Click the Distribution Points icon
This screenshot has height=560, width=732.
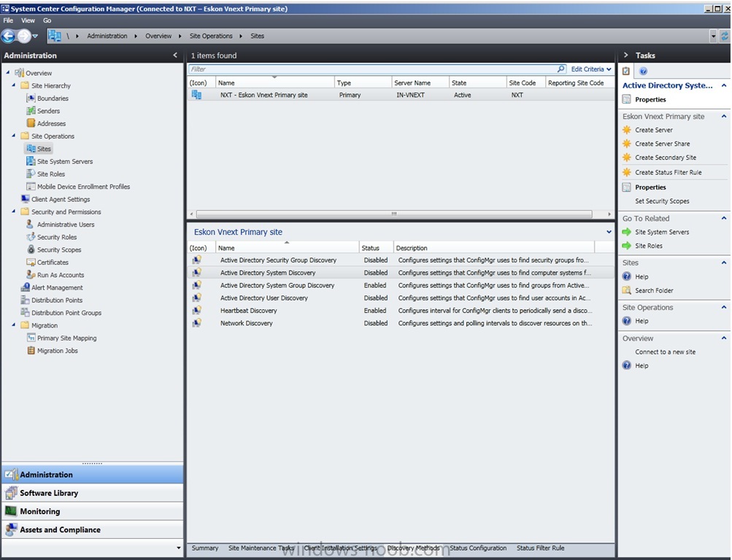pyautogui.click(x=26, y=300)
